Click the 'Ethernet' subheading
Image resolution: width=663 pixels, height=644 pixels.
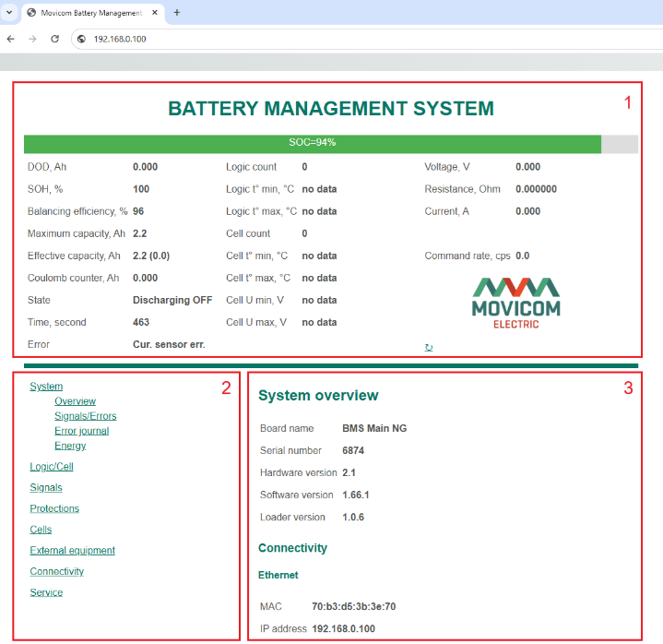tap(278, 575)
